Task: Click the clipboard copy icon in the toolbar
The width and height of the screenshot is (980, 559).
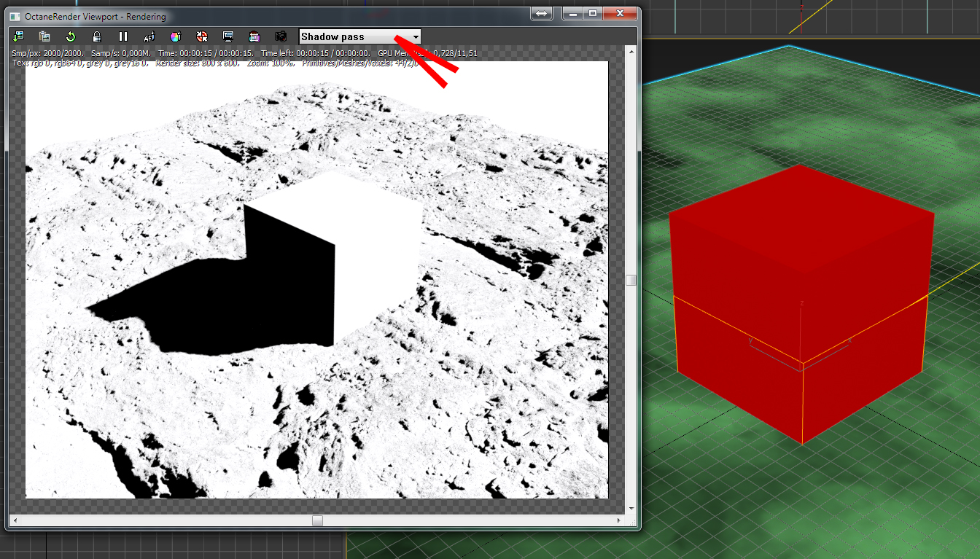Action: click(44, 36)
